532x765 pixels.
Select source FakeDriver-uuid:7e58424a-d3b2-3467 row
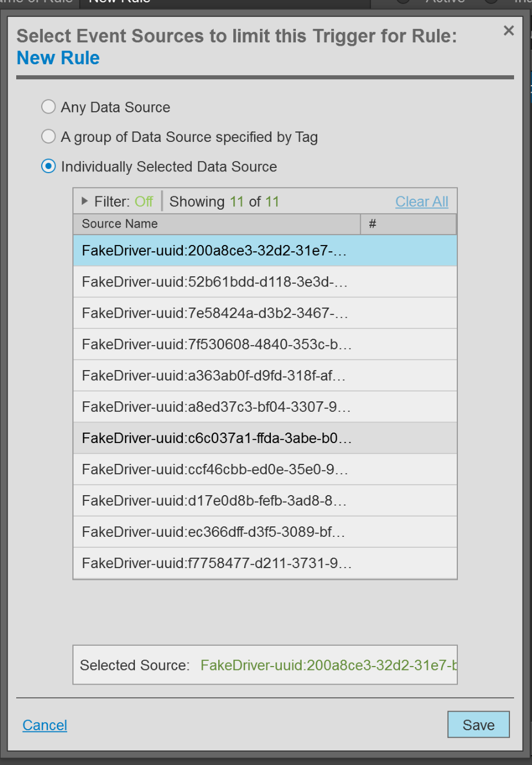click(x=265, y=313)
